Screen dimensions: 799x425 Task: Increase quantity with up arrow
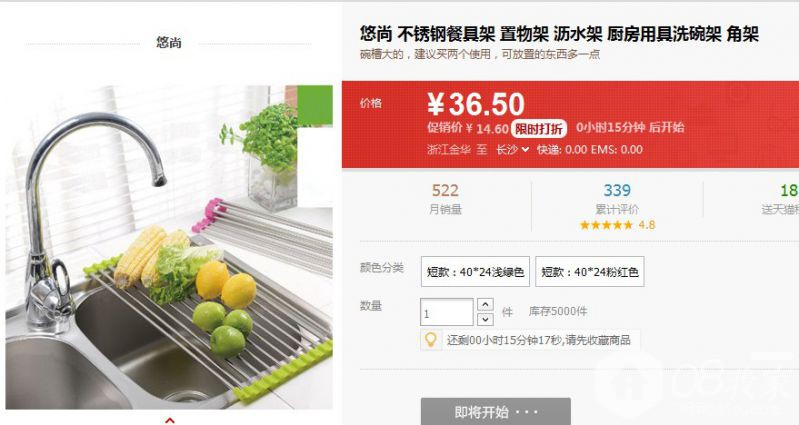click(x=485, y=305)
